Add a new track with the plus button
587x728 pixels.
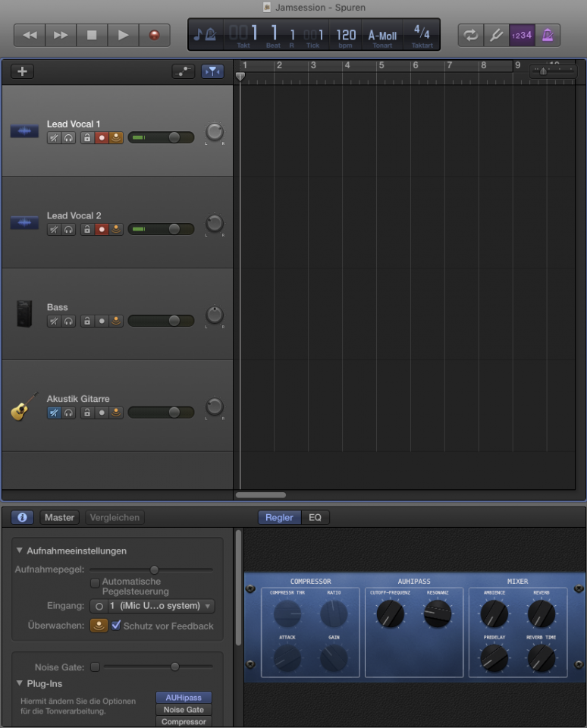pos(22,71)
